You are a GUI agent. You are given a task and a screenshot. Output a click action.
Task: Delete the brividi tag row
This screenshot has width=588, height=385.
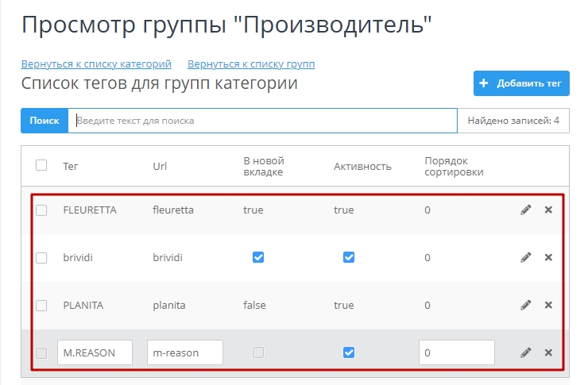[x=548, y=258]
